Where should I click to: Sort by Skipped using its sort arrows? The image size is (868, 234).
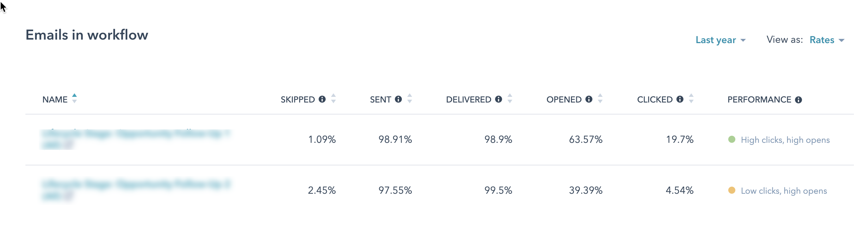pos(333,99)
